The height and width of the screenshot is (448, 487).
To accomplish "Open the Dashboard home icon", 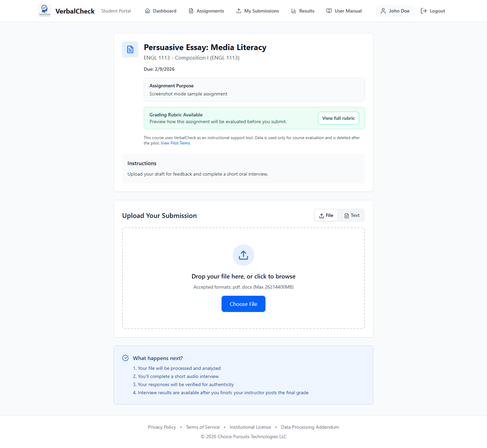I will pyautogui.click(x=147, y=10).
